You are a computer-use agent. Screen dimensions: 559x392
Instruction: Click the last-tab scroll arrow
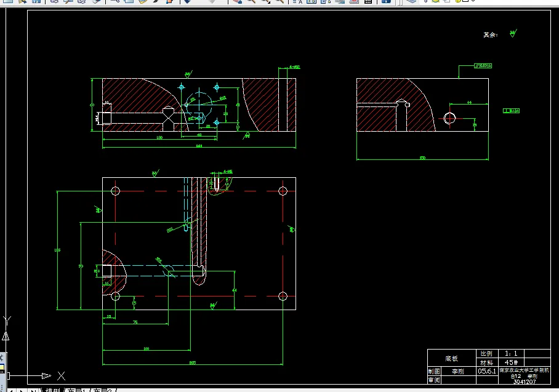[33, 390]
